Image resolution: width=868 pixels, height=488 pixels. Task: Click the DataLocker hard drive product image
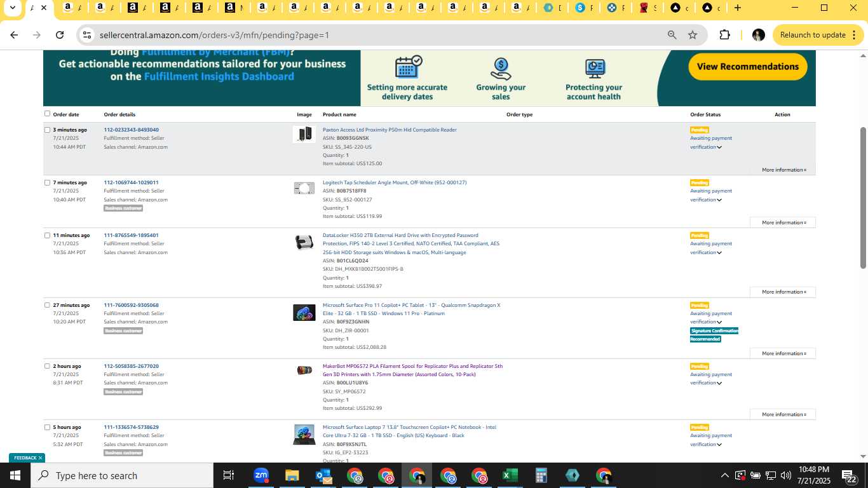(x=304, y=242)
